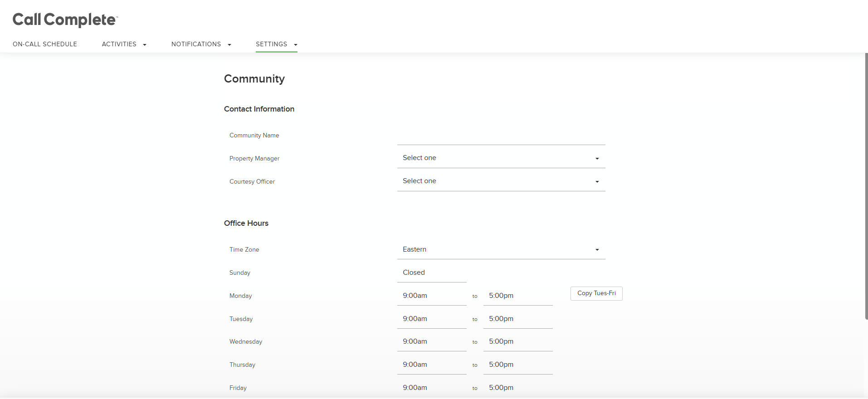868x399 pixels.
Task: Click the Community Name input field
Action: (x=501, y=135)
